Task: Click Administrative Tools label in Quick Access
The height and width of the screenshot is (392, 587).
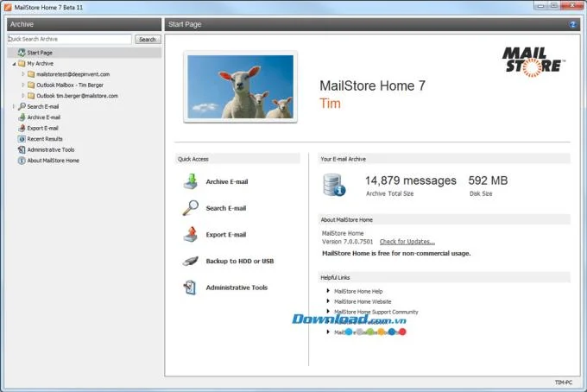Action: (x=237, y=288)
